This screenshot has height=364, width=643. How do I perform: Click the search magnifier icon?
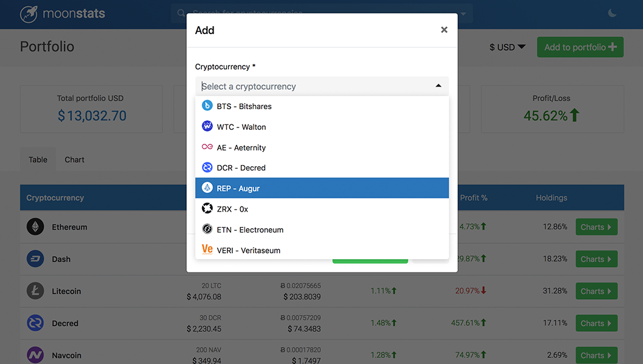click(181, 13)
